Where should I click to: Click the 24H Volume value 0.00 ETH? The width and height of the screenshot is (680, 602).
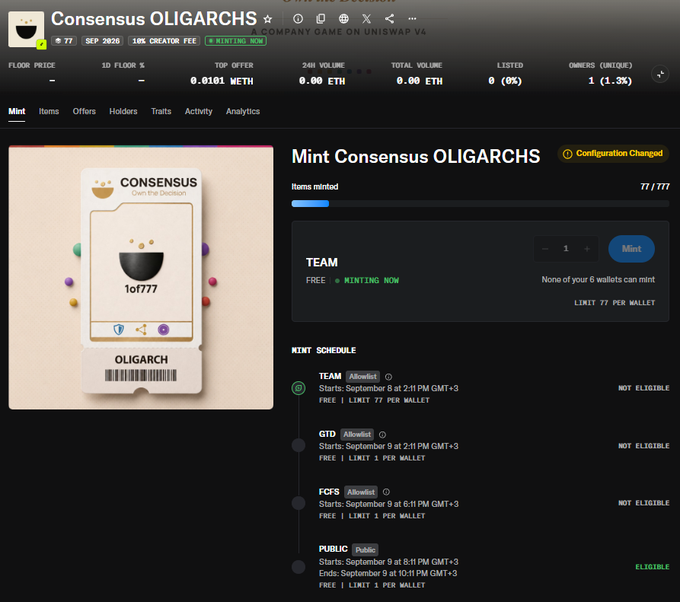pyautogui.click(x=322, y=81)
